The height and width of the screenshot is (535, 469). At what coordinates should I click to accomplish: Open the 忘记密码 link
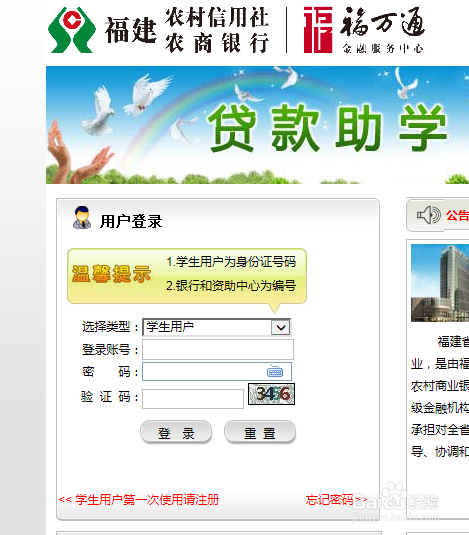click(x=336, y=500)
